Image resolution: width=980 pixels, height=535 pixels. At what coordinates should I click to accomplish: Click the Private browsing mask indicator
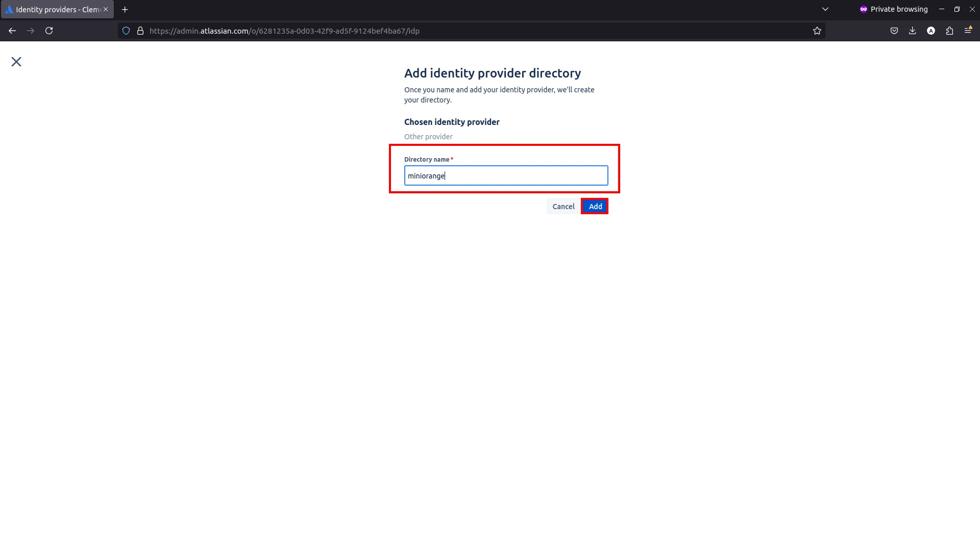863,9
